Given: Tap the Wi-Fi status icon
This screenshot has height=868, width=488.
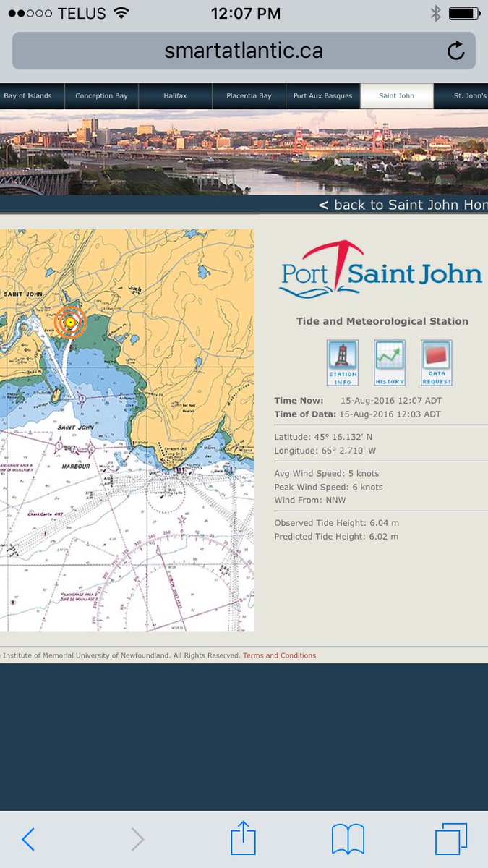Looking at the screenshot, I should 121,13.
